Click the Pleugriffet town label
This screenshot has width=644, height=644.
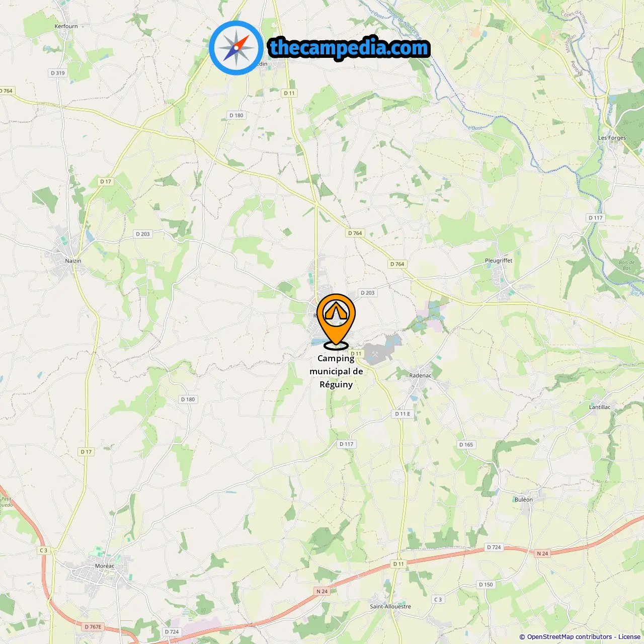coord(499,261)
